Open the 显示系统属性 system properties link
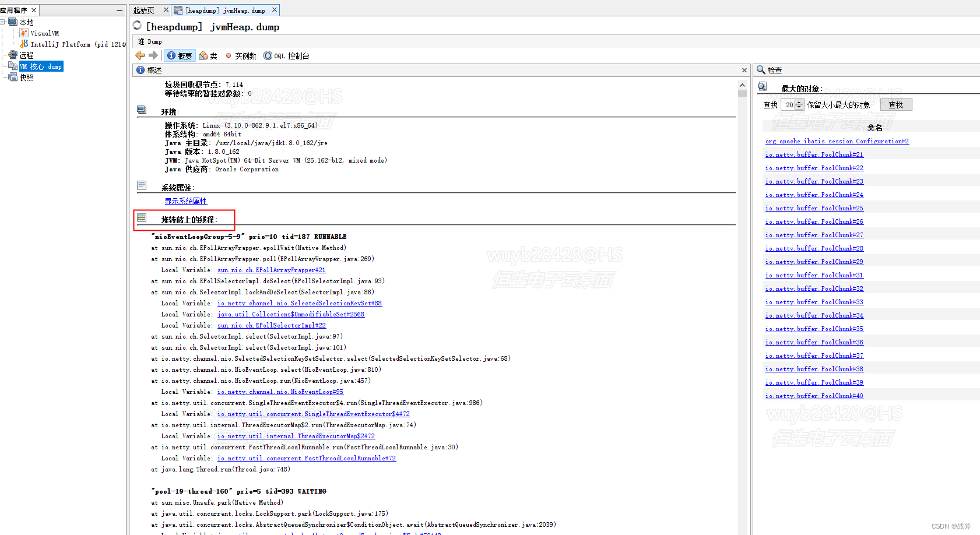Screen dimensions: 980x535 185,200
